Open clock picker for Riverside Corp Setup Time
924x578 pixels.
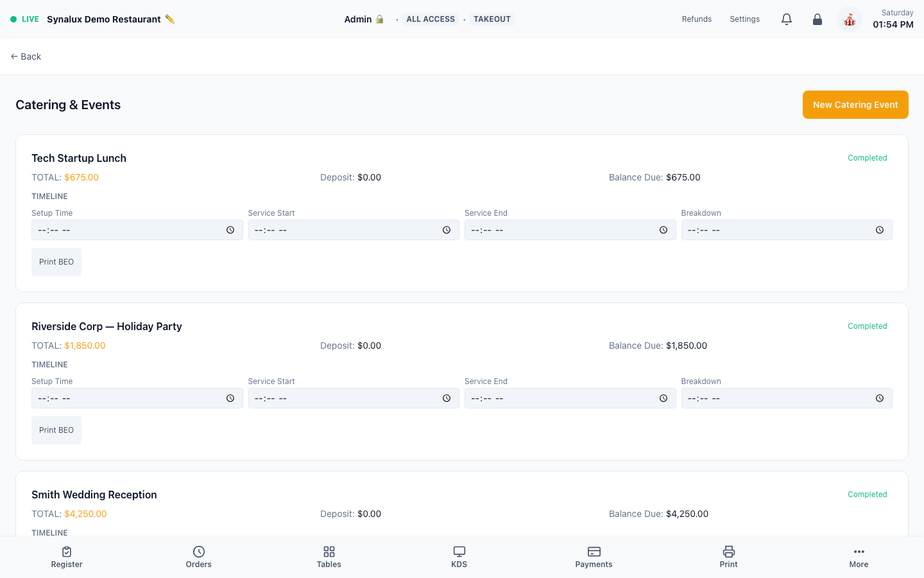230,398
